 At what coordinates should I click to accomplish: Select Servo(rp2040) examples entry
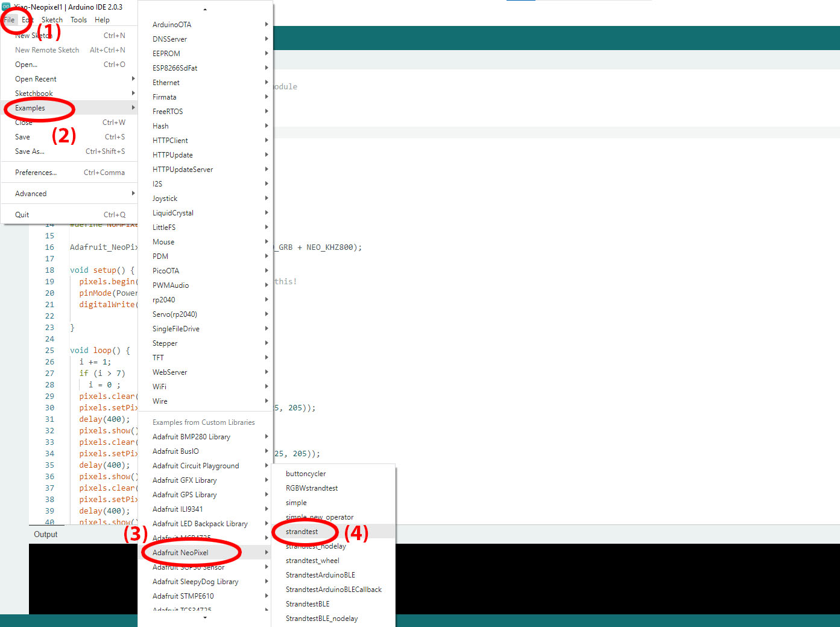point(205,314)
